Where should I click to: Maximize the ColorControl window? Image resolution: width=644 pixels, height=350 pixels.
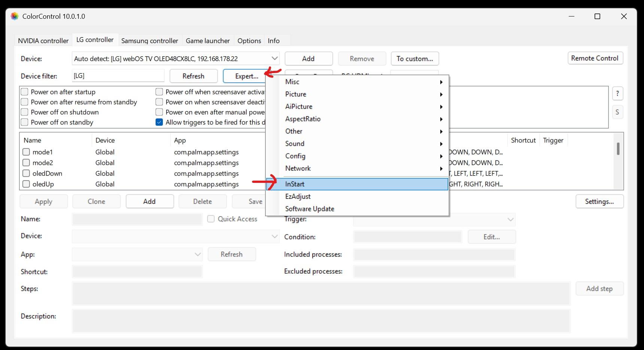[x=598, y=16]
